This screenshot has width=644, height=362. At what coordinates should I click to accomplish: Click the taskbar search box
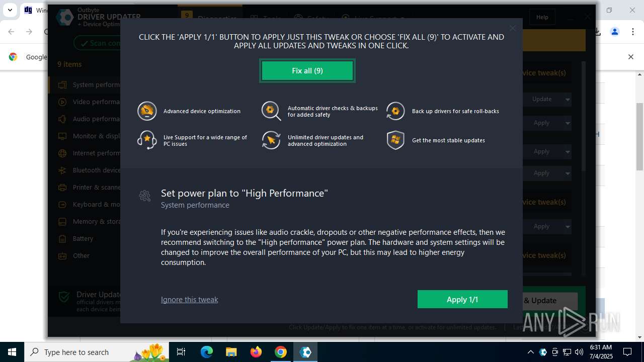tap(98, 352)
